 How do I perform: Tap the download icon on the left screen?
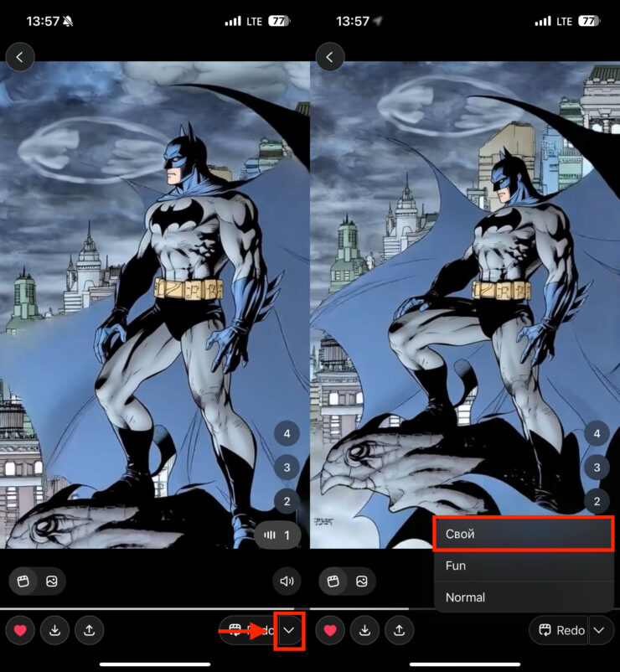click(x=54, y=630)
